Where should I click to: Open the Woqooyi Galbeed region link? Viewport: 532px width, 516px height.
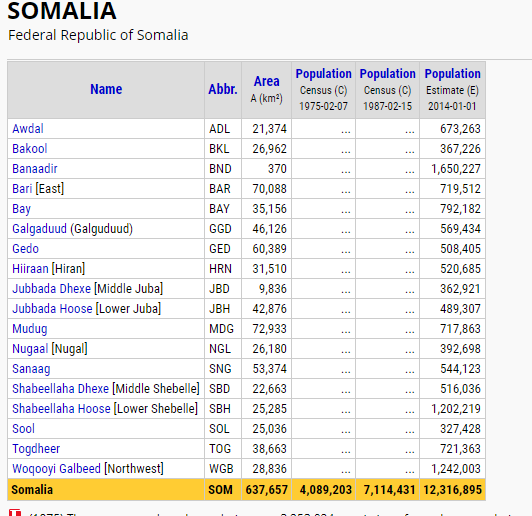point(56,469)
